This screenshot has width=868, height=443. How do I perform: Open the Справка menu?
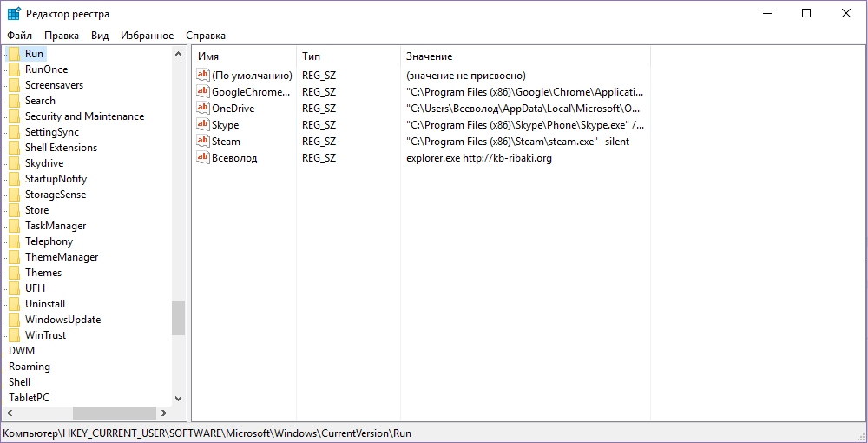(x=206, y=36)
